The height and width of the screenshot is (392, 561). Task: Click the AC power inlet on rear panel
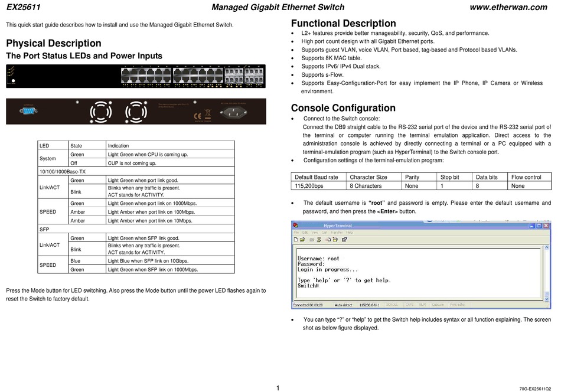click(x=233, y=113)
